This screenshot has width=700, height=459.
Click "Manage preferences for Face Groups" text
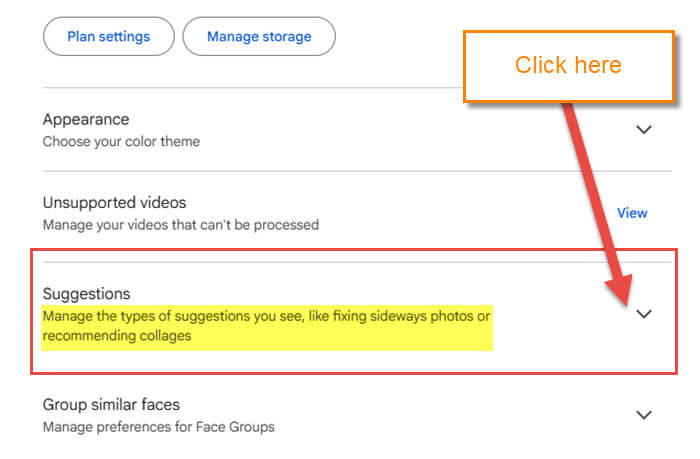tap(158, 427)
